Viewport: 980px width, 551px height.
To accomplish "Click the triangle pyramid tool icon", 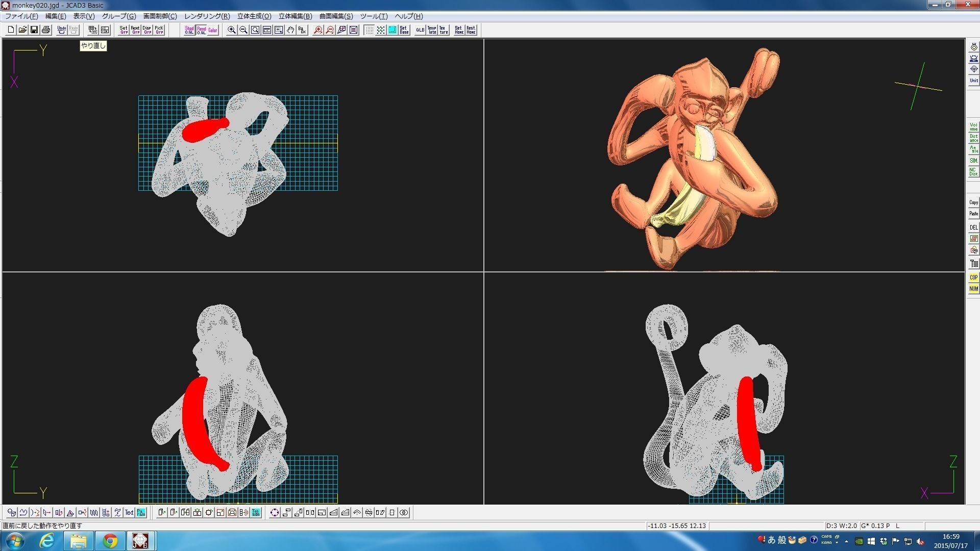I will tap(70, 513).
